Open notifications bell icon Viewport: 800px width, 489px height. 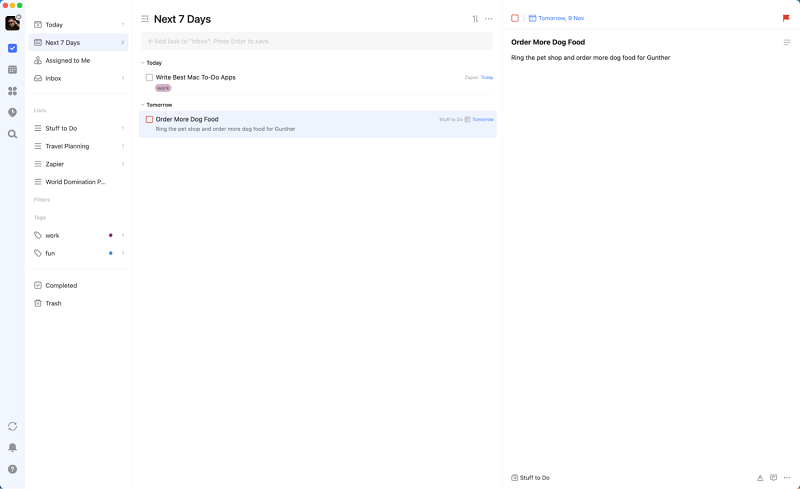[12, 448]
